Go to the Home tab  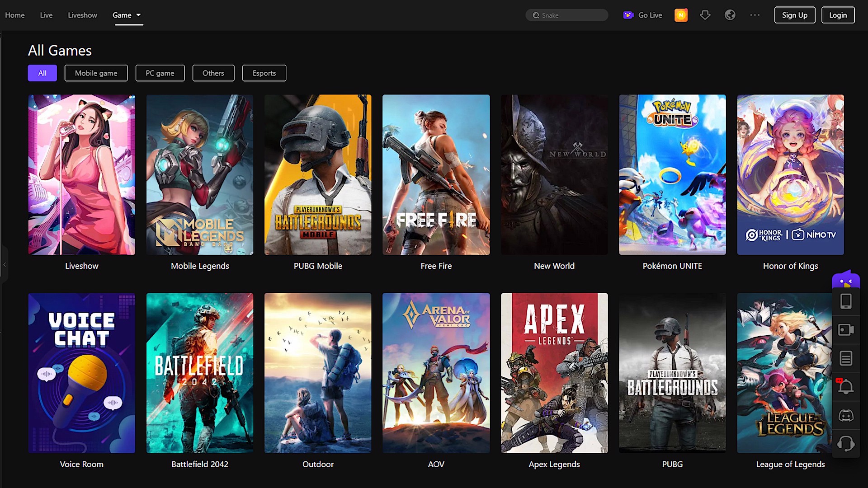(15, 15)
